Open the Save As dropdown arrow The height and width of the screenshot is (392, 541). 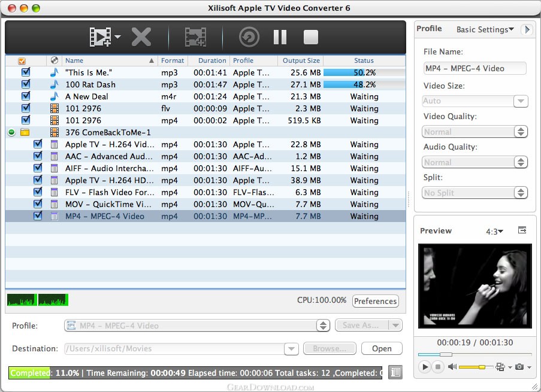[395, 325]
